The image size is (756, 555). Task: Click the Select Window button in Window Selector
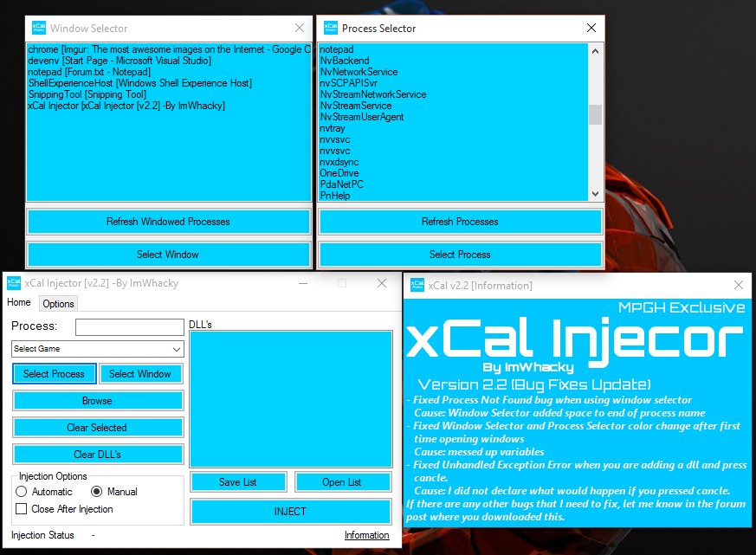(x=168, y=254)
